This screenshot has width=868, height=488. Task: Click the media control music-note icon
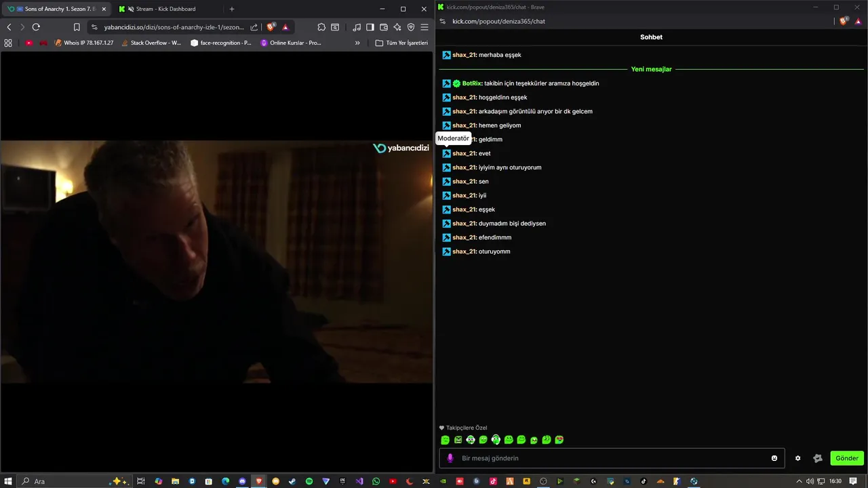tap(357, 27)
